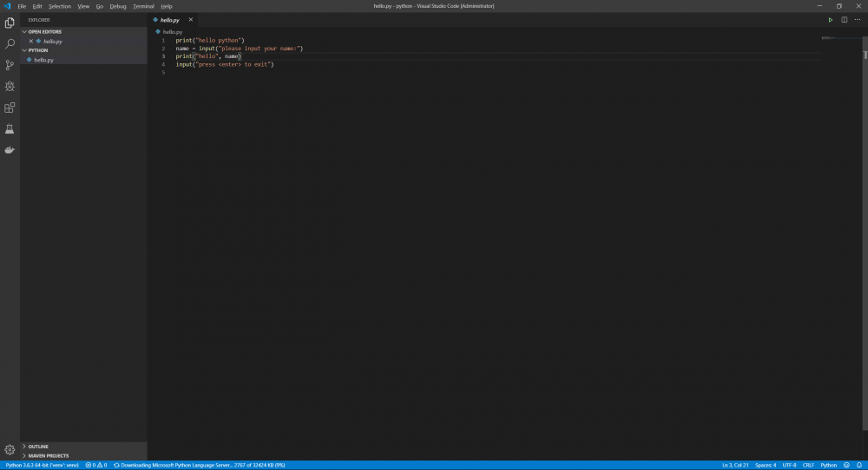Screen dimensions: 868x470
Task: Open the Source Control view
Action: click(x=10, y=65)
